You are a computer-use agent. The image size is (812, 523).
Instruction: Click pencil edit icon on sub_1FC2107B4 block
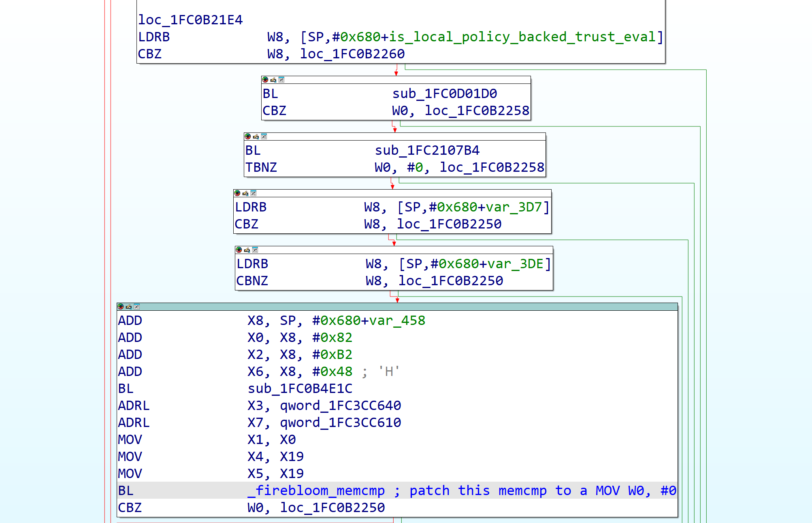tap(256, 137)
